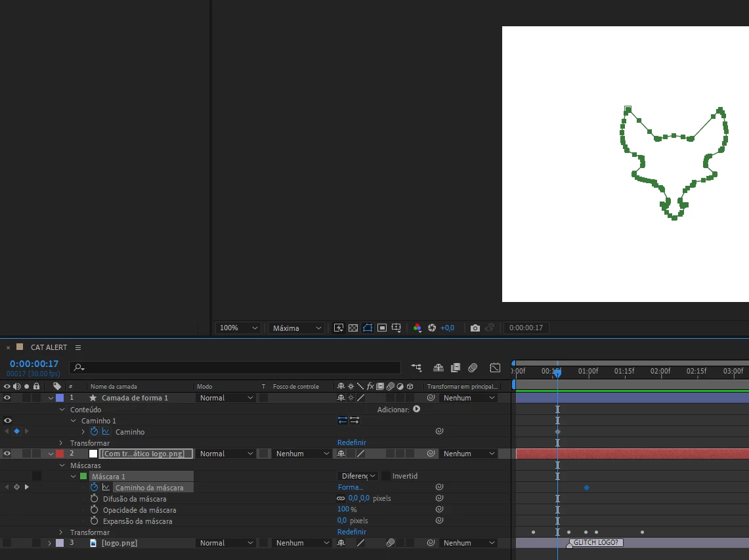Reset exposure in the viewer

point(432,328)
